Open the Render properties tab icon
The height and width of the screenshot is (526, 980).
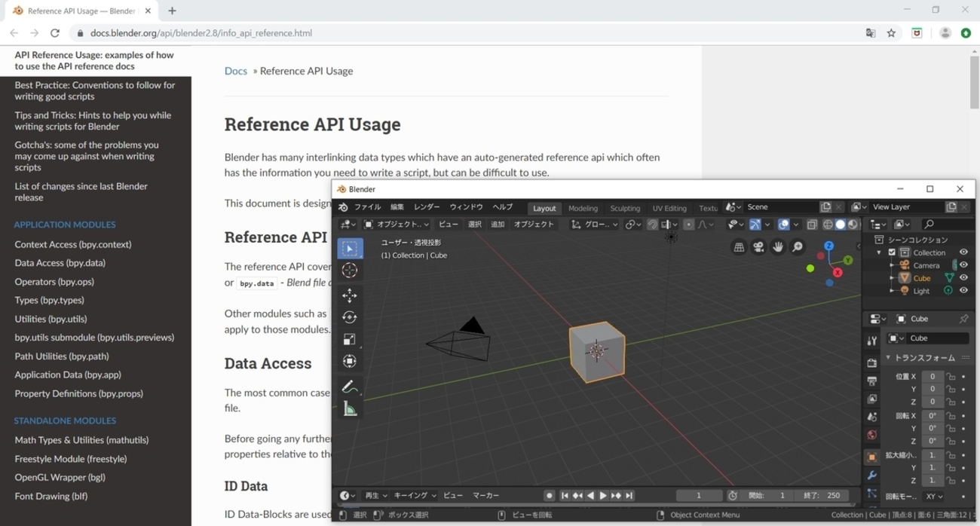872,363
